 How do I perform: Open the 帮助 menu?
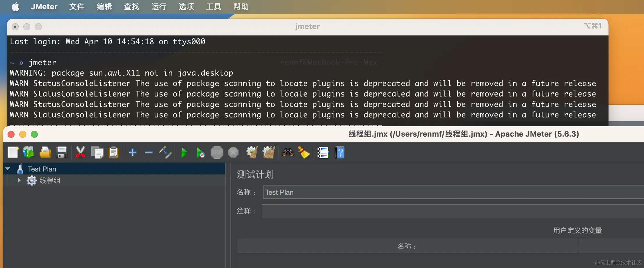(x=241, y=6)
